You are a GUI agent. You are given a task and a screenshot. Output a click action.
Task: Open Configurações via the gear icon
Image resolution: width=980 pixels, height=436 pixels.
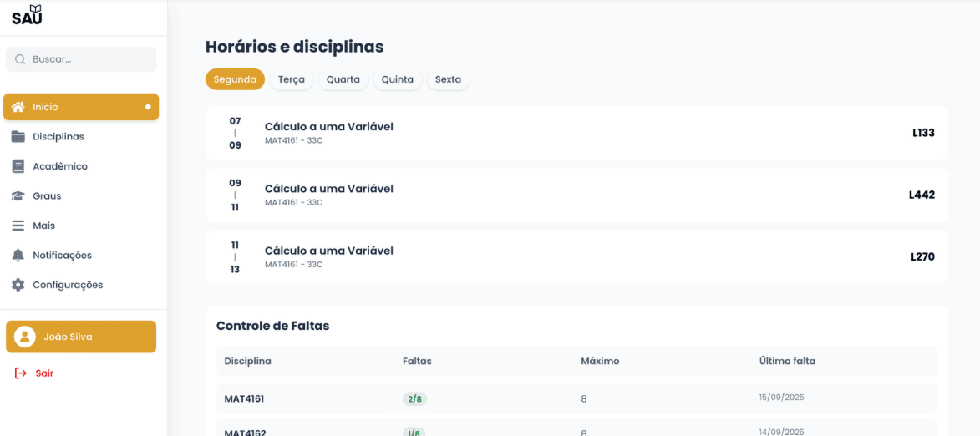pyautogui.click(x=18, y=285)
